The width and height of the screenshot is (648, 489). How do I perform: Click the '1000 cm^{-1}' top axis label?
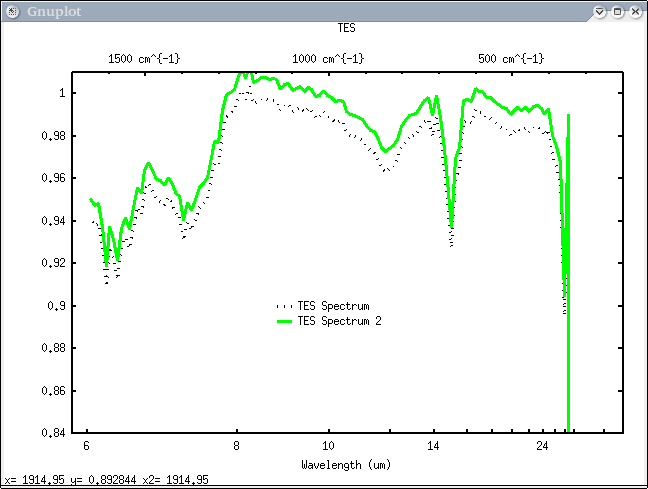328,59
